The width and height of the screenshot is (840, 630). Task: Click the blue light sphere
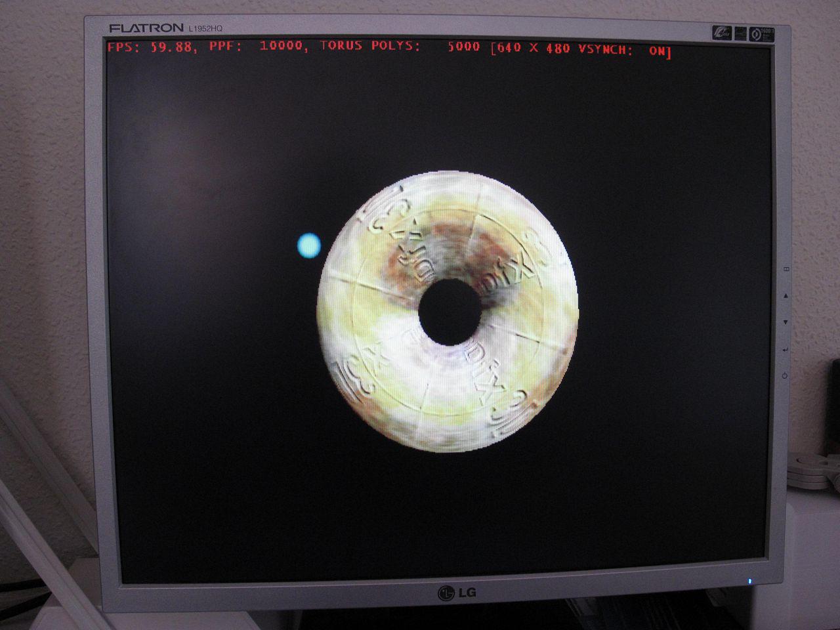point(309,245)
